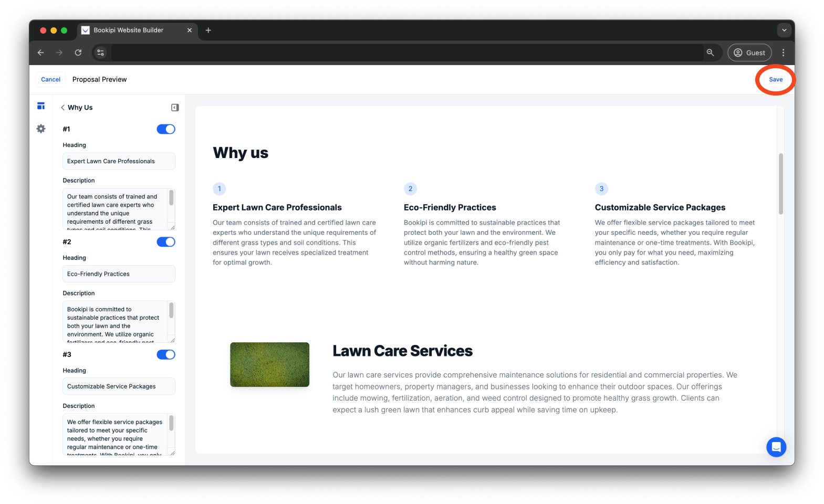Click the zoom magnifier icon in address bar

710,52
